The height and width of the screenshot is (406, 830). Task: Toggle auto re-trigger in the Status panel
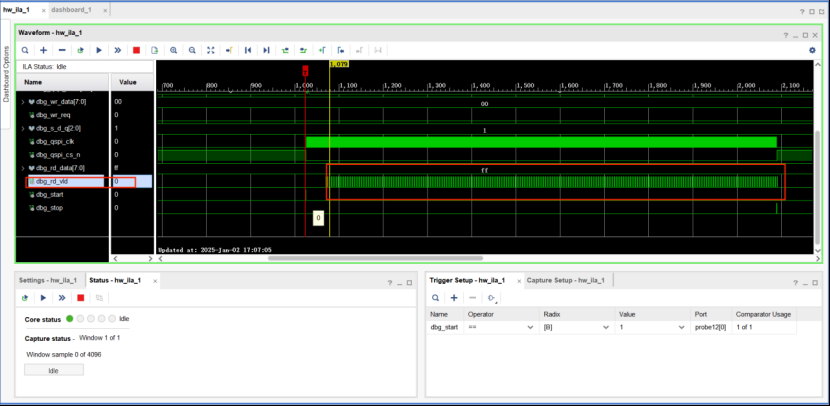tap(25, 298)
